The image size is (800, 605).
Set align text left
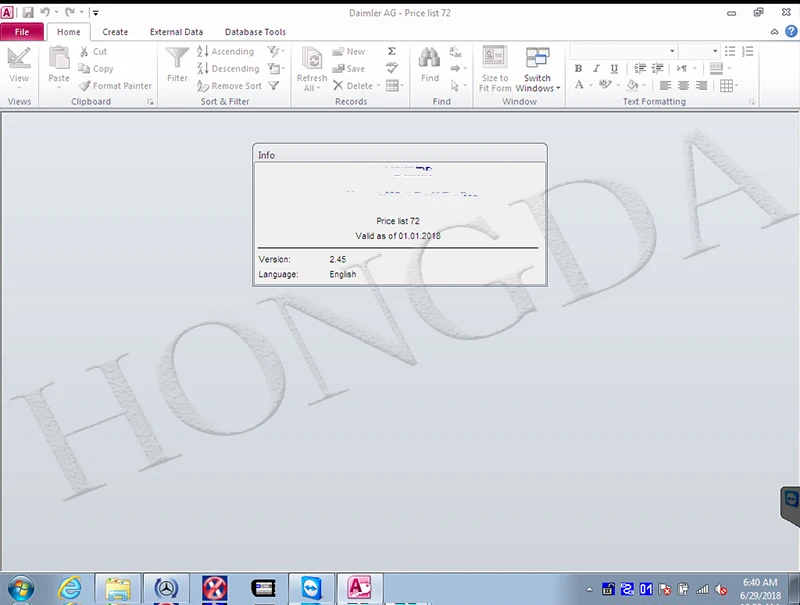tap(665, 85)
